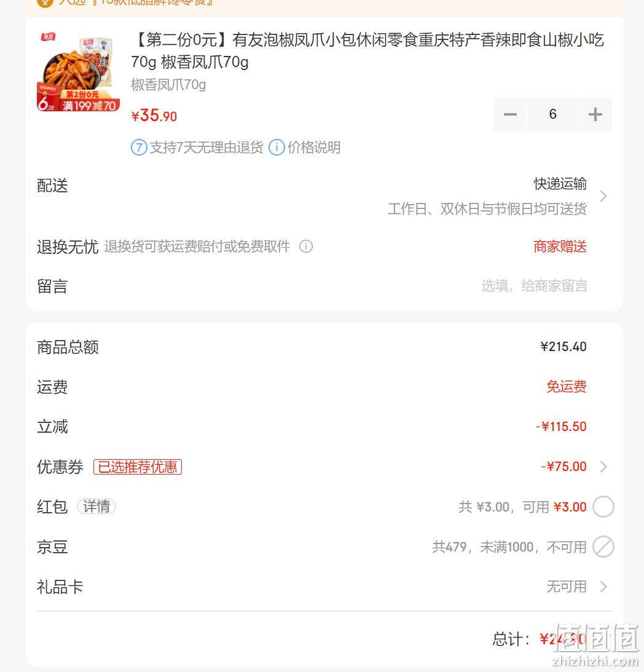This screenshot has height=672, width=644.
Task: Expand the 优惠券 coupon chevron
Action: [603, 466]
